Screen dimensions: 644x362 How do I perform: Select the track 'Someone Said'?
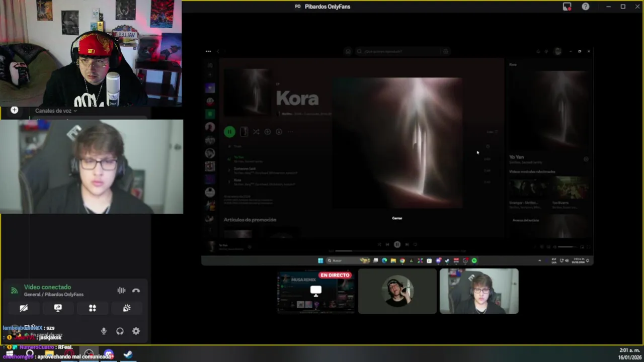tap(245, 168)
